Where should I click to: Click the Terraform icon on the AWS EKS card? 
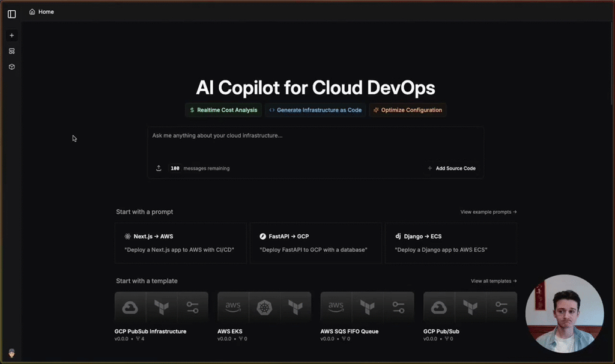(295, 307)
